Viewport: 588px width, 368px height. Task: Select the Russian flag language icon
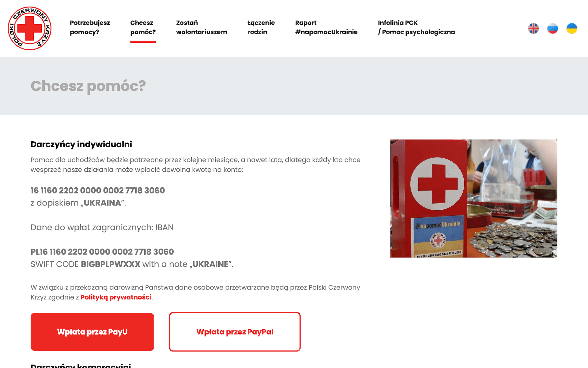pyautogui.click(x=552, y=29)
